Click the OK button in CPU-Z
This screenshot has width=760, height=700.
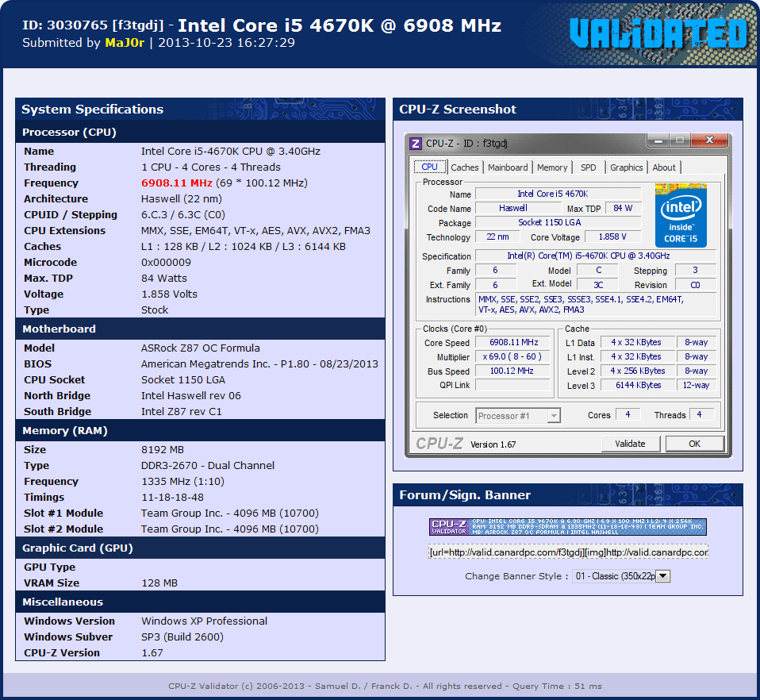point(695,444)
